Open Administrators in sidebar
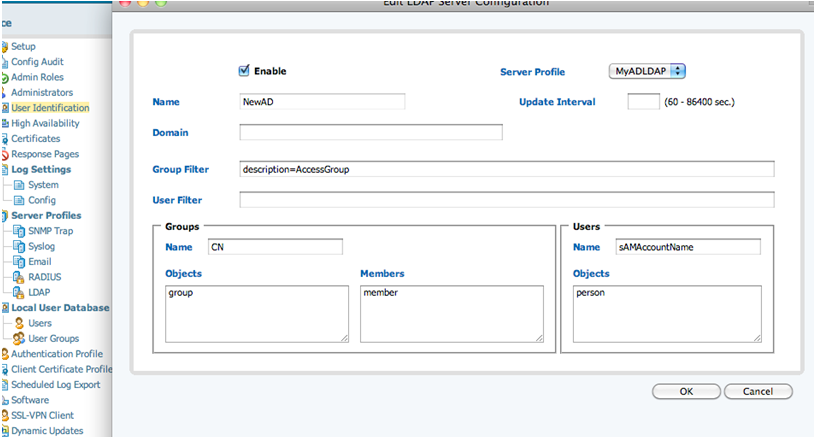This screenshot has height=438, width=816. click(42, 93)
